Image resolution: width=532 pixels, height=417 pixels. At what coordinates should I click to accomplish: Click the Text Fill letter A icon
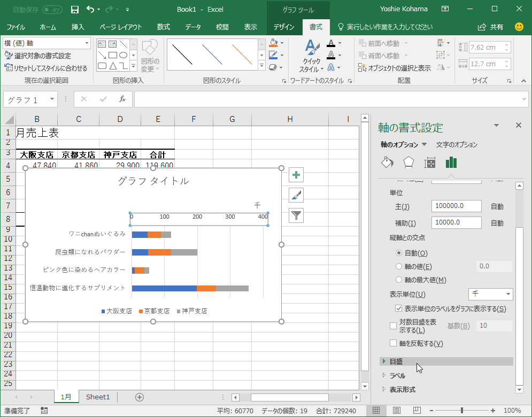331,43
